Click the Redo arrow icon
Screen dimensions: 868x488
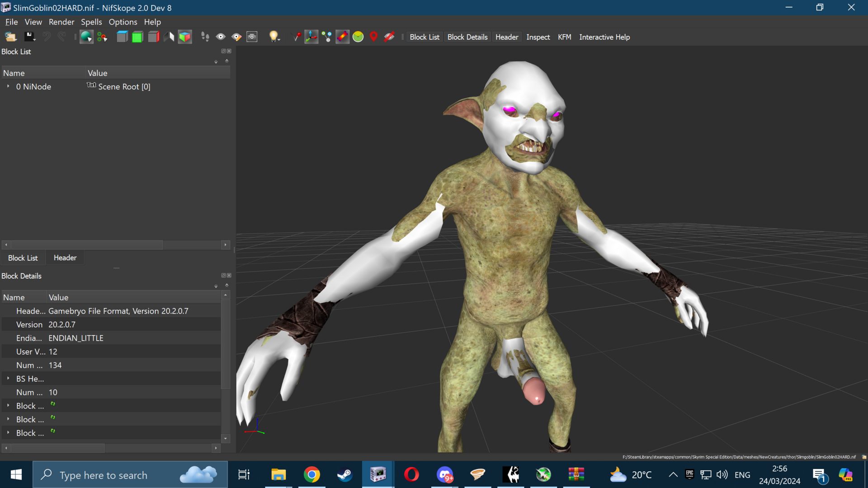tap(61, 37)
